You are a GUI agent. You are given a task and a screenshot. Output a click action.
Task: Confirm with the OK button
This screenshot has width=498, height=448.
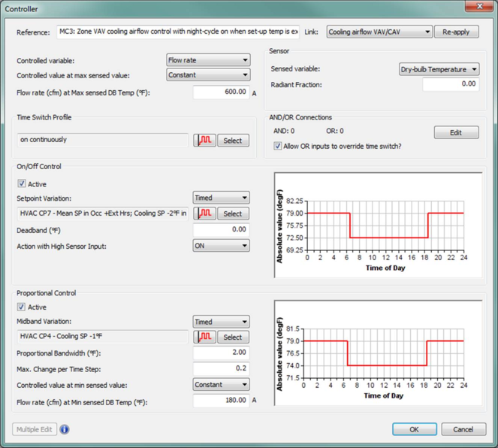click(x=415, y=429)
